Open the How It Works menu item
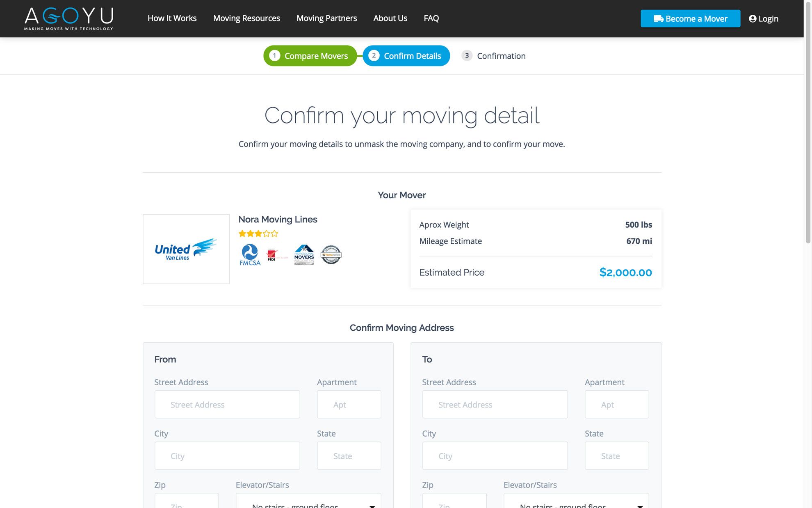 pos(172,18)
